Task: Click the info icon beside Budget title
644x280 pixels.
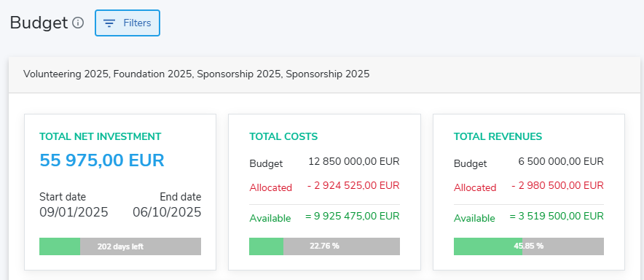Action: click(x=78, y=23)
